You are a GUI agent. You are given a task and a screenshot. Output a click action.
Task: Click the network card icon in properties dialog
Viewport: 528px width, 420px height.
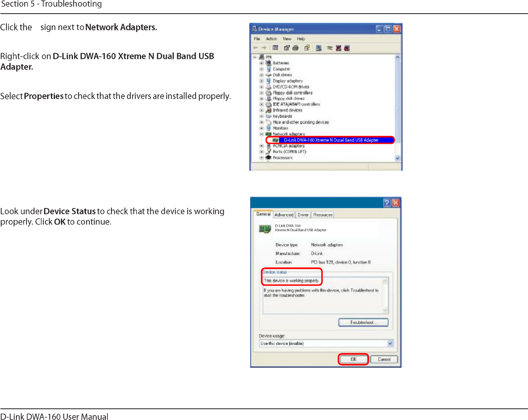click(x=265, y=229)
